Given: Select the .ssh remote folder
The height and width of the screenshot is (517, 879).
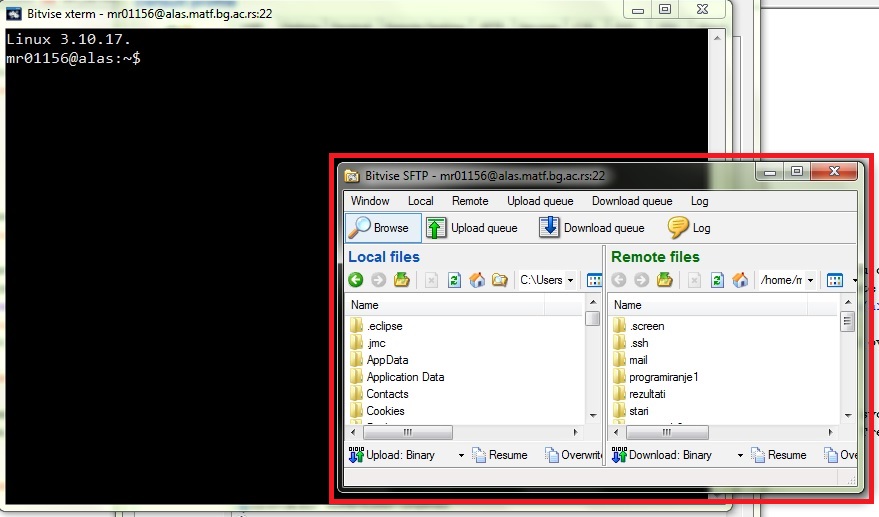Looking at the screenshot, I should click(x=631, y=343).
